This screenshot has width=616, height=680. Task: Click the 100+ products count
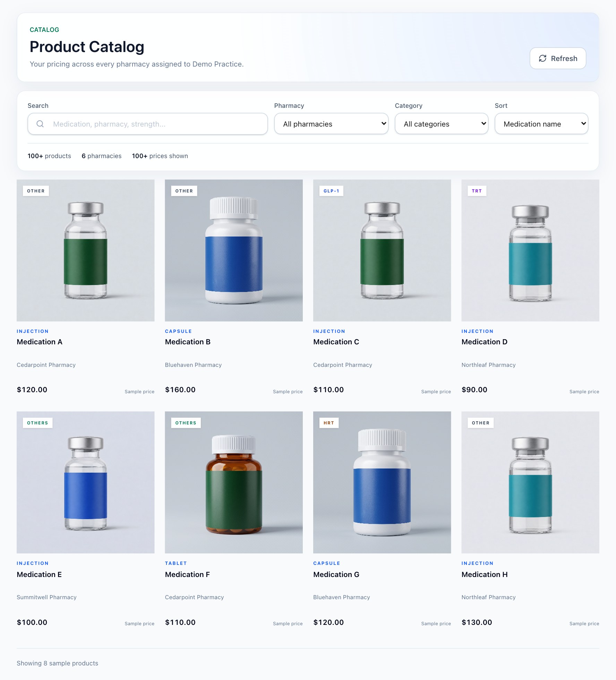coord(49,156)
